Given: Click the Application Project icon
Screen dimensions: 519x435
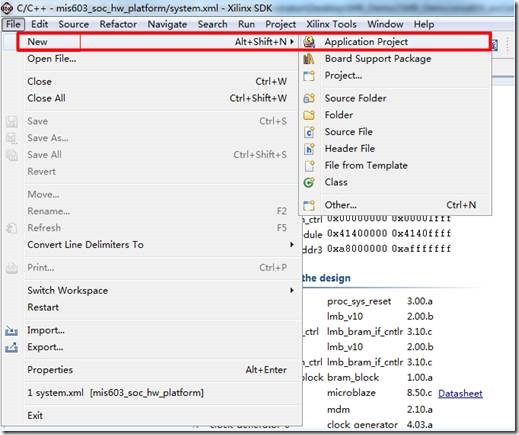Looking at the screenshot, I should pyautogui.click(x=309, y=42).
